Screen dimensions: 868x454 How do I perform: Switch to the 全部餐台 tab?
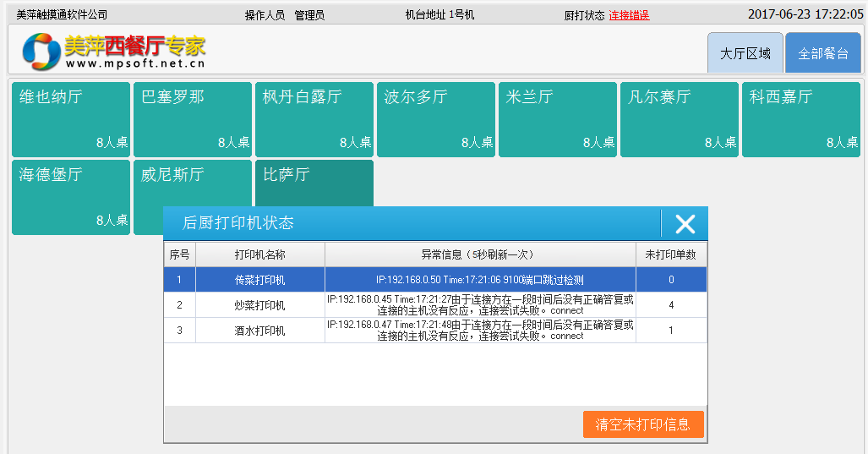click(822, 53)
